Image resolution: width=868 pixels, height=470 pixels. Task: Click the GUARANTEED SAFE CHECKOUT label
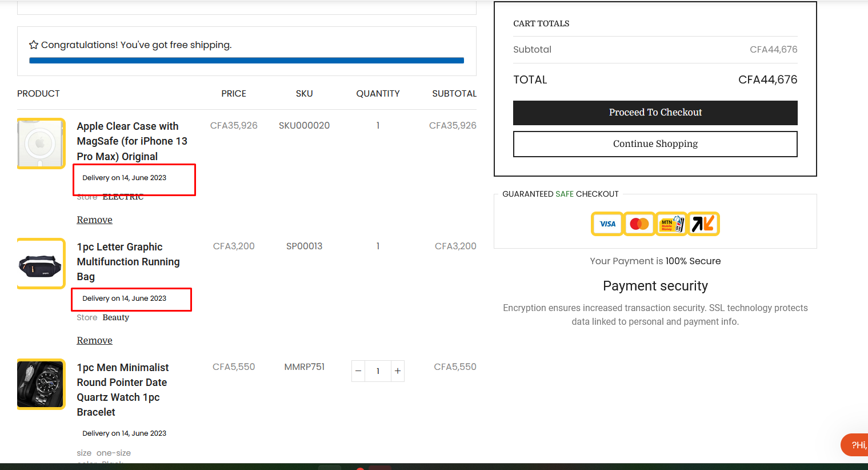pyautogui.click(x=561, y=194)
